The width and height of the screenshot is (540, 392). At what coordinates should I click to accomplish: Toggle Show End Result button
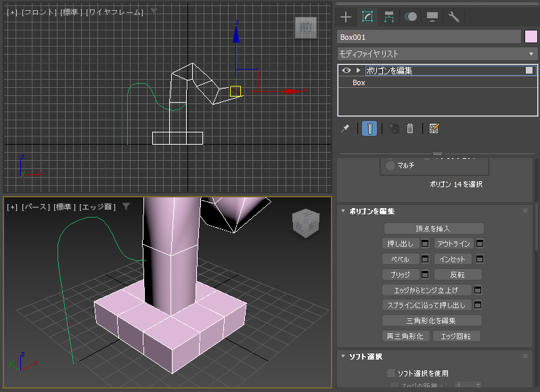click(369, 128)
